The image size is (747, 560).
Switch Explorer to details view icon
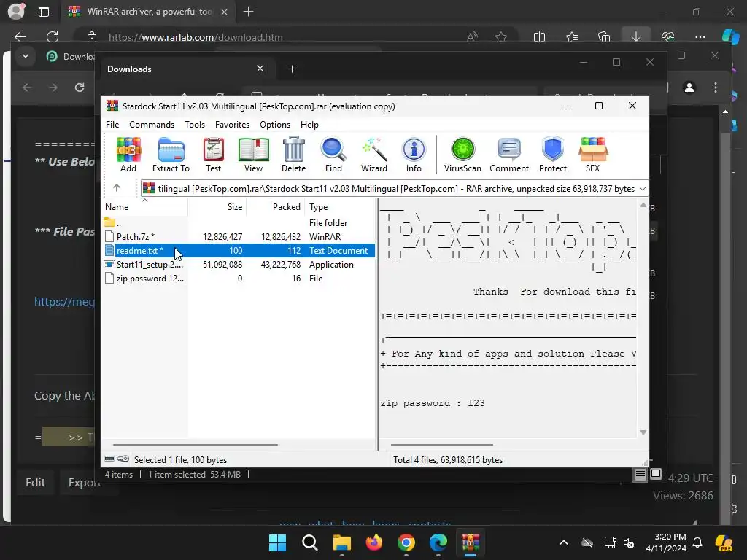coord(640,474)
